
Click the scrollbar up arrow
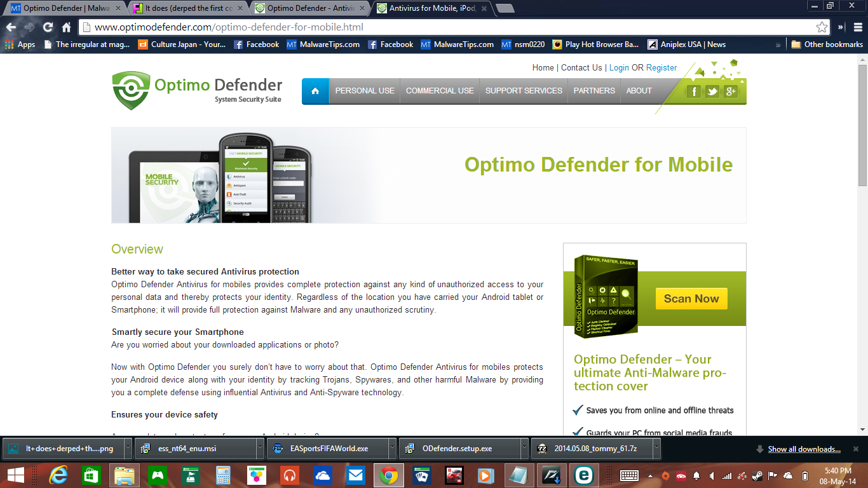(x=862, y=59)
